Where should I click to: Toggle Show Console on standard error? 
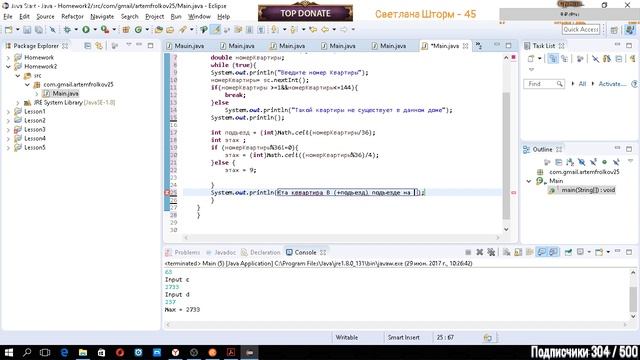coord(553,252)
